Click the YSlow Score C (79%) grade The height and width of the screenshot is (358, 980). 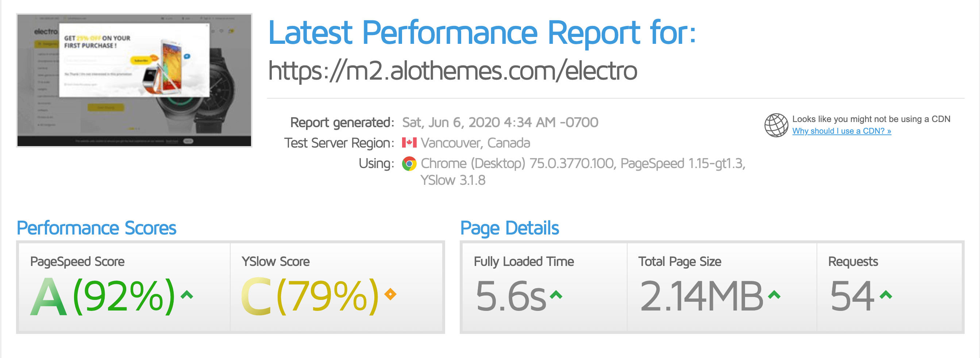(x=310, y=296)
